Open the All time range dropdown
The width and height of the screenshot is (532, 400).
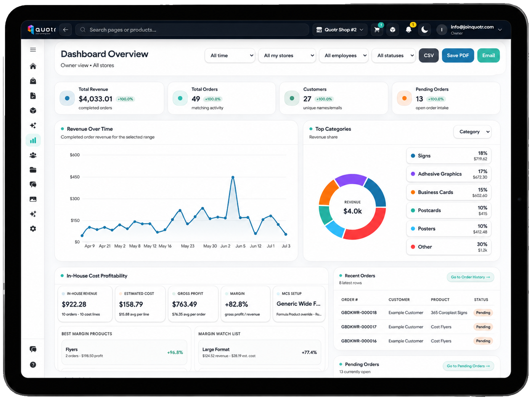coord(230,56)
